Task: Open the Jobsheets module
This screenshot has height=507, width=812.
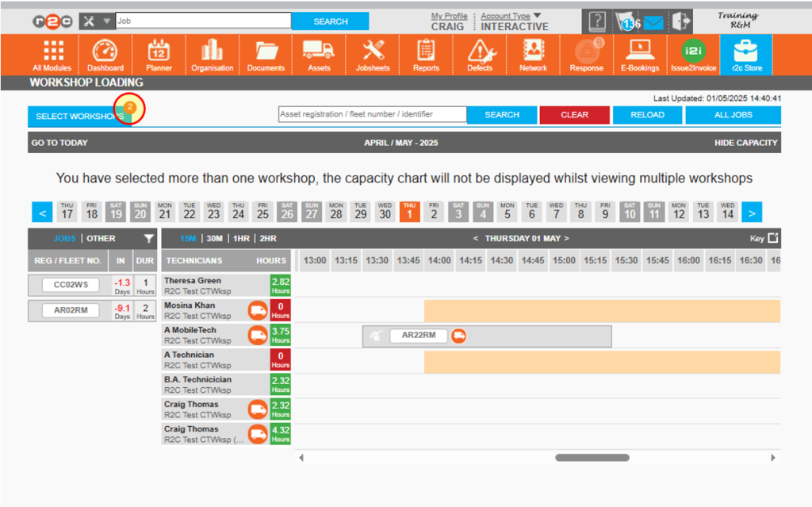Action: (x=372, y=55)
